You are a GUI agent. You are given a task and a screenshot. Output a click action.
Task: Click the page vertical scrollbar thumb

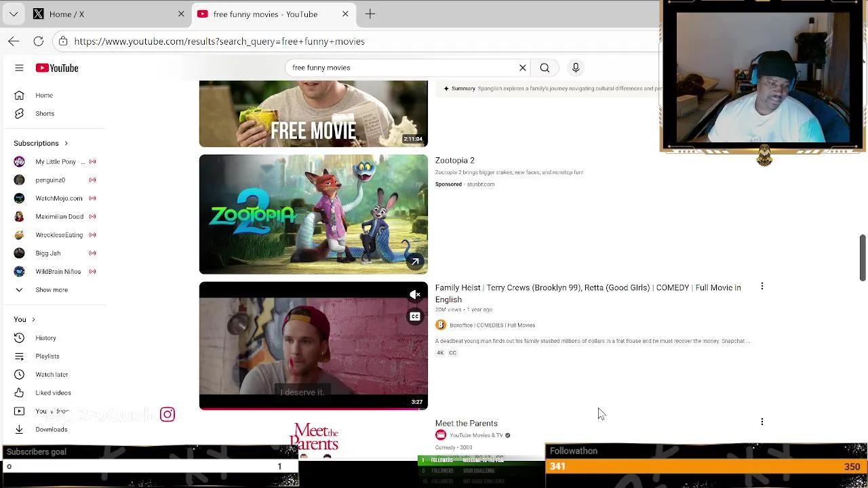pyautogui.click(x=863, y=258)
